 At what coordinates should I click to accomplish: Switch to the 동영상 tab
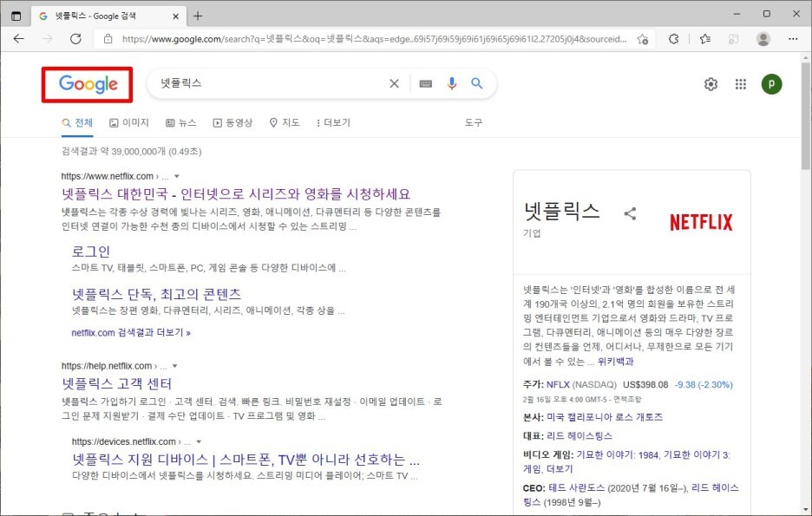pyautogui.click(x=232, y=122)
